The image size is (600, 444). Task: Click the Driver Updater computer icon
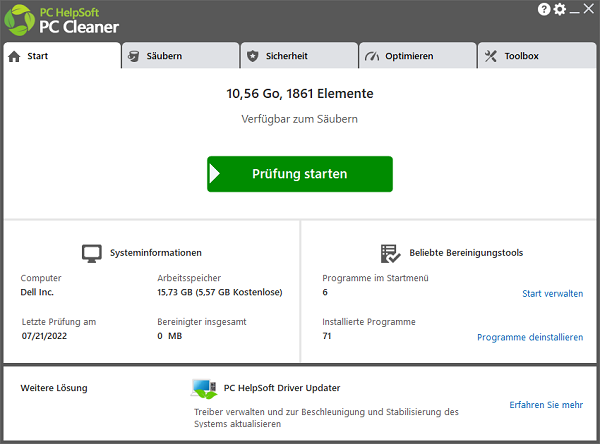(204, 389)
